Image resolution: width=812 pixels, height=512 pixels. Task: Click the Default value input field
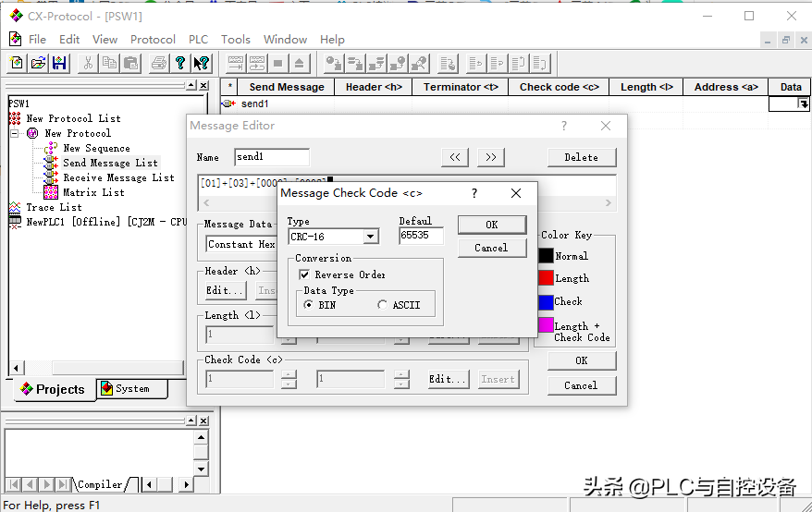click(421, 237)
